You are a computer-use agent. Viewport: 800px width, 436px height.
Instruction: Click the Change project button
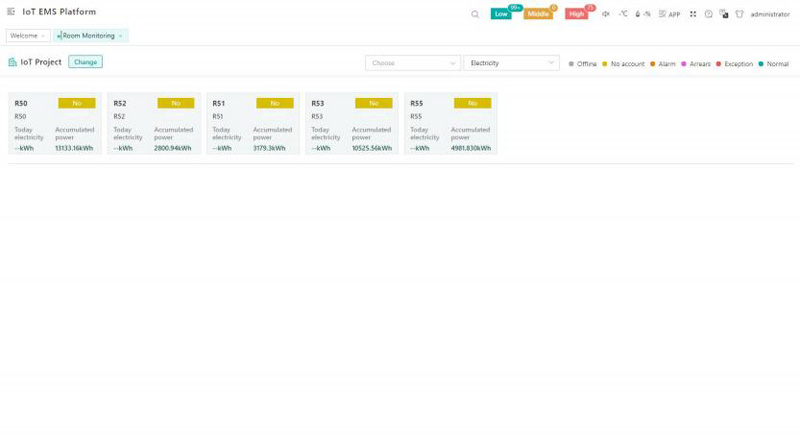click(85, 62)
